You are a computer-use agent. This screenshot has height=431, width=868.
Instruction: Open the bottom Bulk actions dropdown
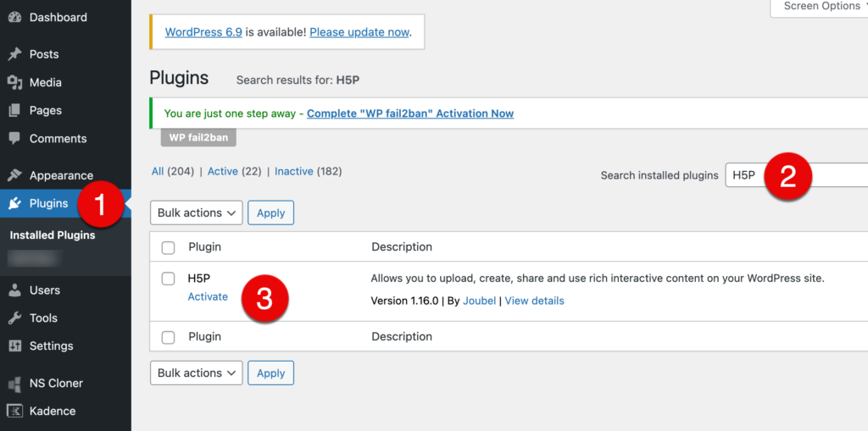(x=196, y=373)
